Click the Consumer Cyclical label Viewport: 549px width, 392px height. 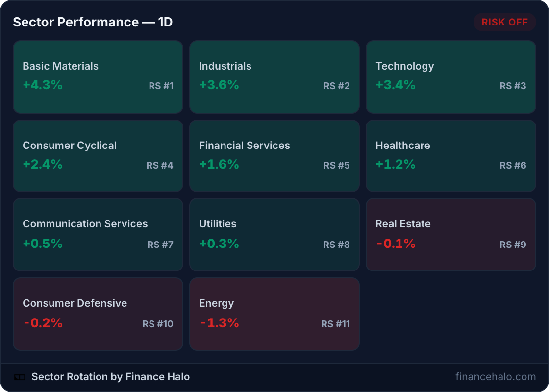pyautogui.click(x=70, y=145)
